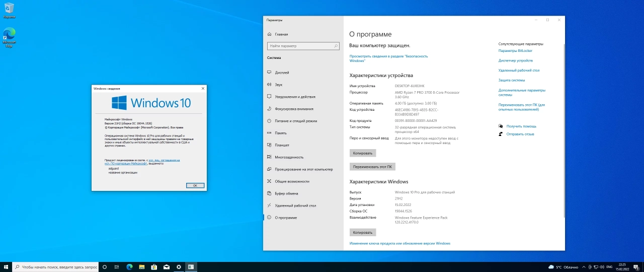644x272 pixels.
Task: Click device name DESKTOP-6UI83HK
Action: 410,86
